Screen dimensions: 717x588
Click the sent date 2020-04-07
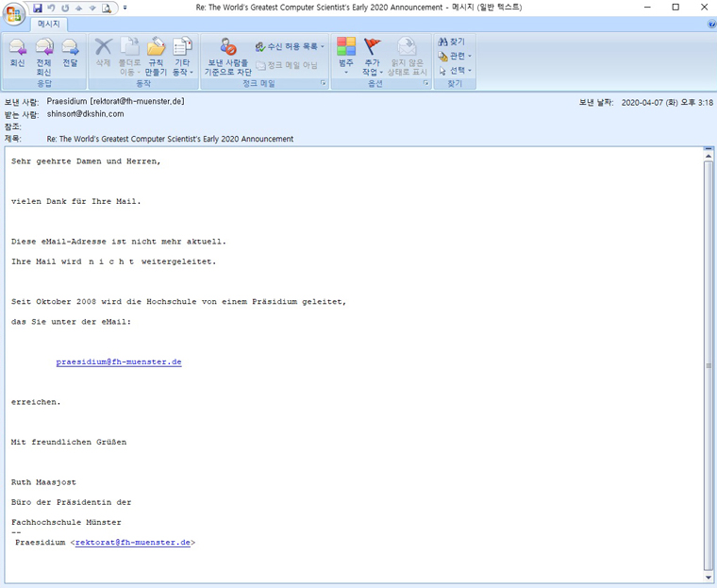click(x=667, y=103)
